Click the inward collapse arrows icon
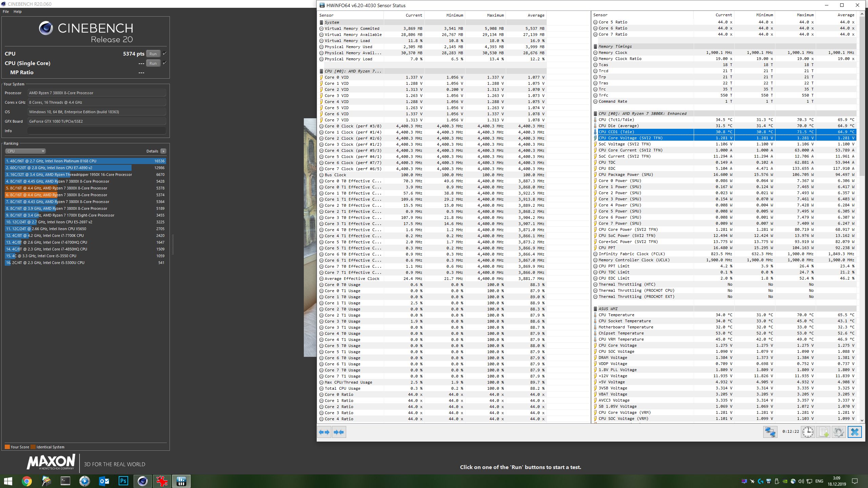868x488 pixels. [339, 432]
